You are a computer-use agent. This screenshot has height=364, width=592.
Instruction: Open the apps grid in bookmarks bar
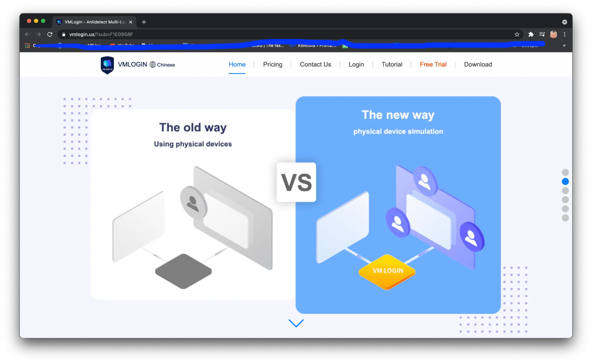tap(27, 45)
